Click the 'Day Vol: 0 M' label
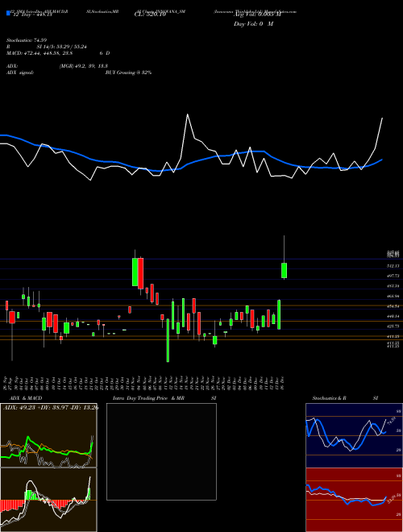This screenshot has height=532, width=403. pos(253,24)
